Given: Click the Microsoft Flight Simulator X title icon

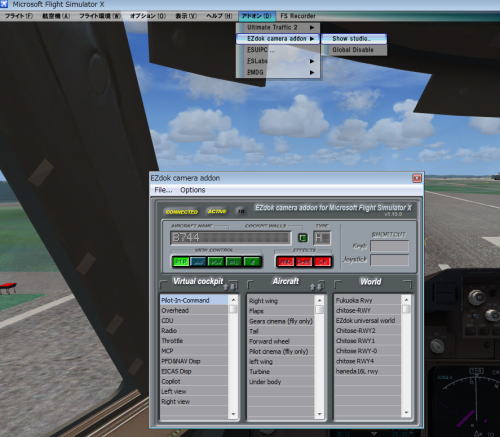Looking at the screenshot, I should point(4,4).
